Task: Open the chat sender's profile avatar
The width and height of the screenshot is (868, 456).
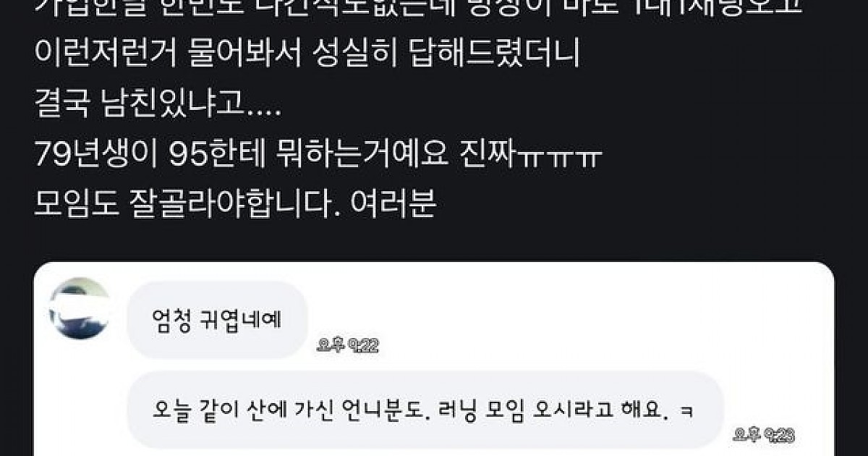Action: pos(80,310)
